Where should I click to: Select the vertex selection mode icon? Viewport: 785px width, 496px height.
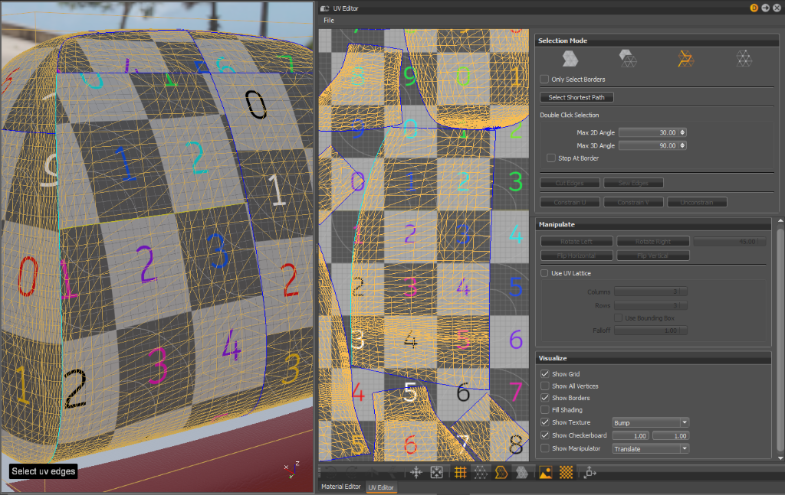[x=744, y=59]
